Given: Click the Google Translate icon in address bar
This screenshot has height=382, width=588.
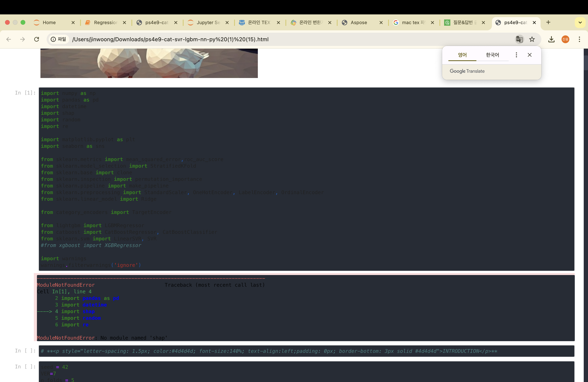Looking at the screenshot, I should point(519,39).
